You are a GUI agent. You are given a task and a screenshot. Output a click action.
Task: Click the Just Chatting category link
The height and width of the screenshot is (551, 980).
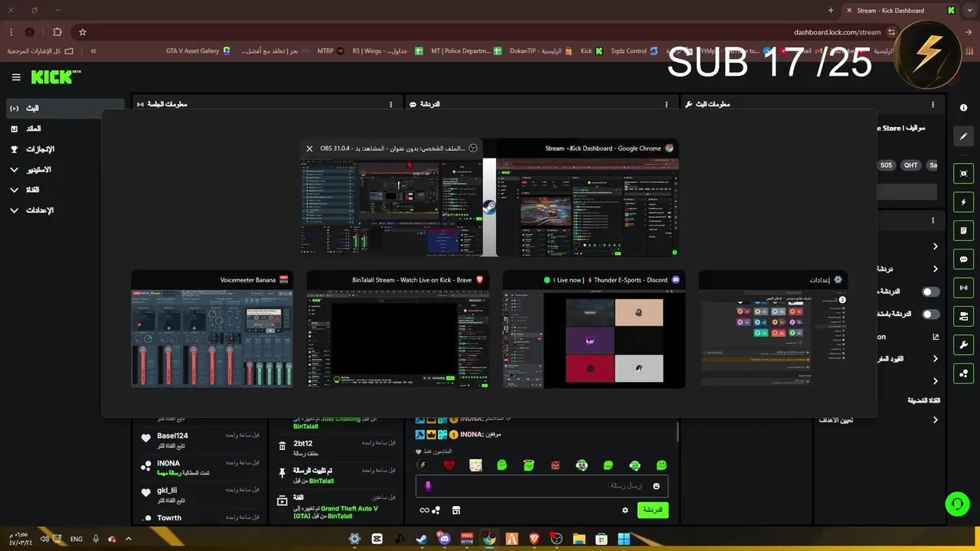pyautogui.click(x=339, y=419)
